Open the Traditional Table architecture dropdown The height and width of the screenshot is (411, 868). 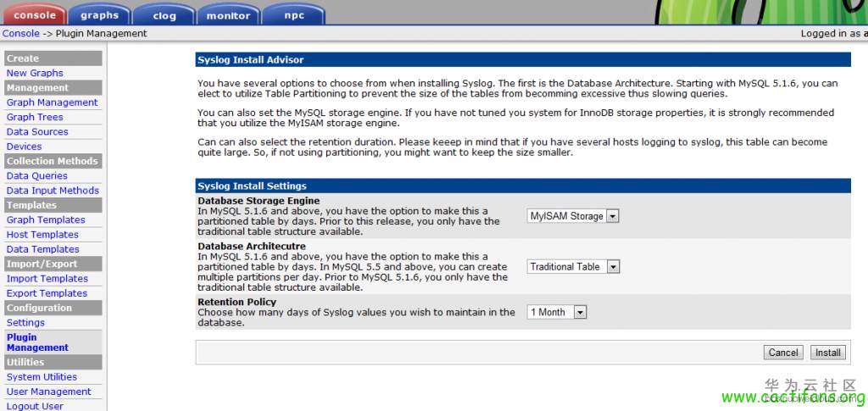[572, 267]
